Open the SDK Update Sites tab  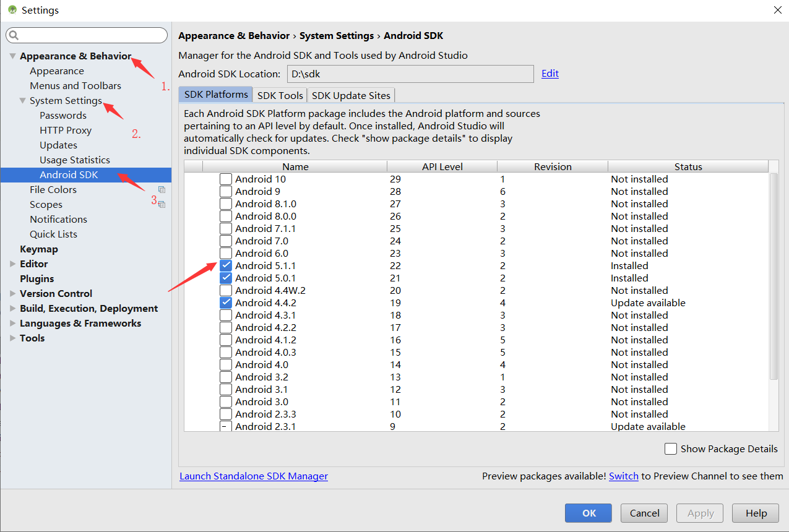[x=351, y=95]
